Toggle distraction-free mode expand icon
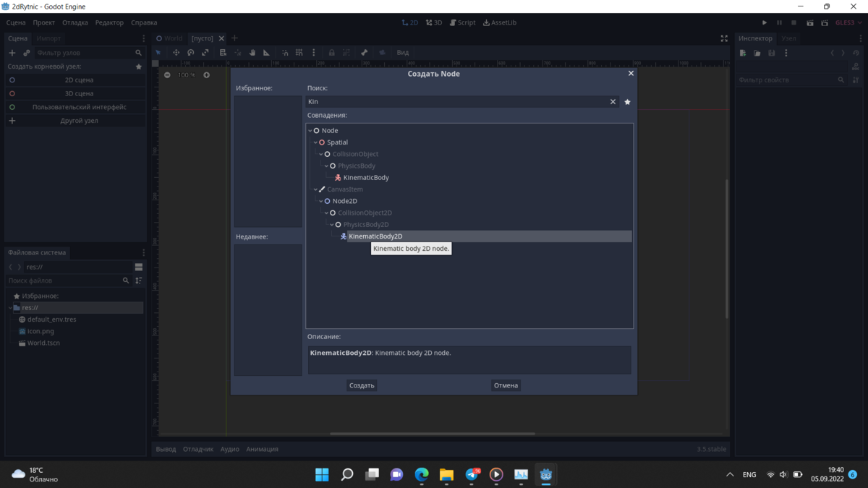This screenshot has width=868, height=488. (x=724, y=38)
